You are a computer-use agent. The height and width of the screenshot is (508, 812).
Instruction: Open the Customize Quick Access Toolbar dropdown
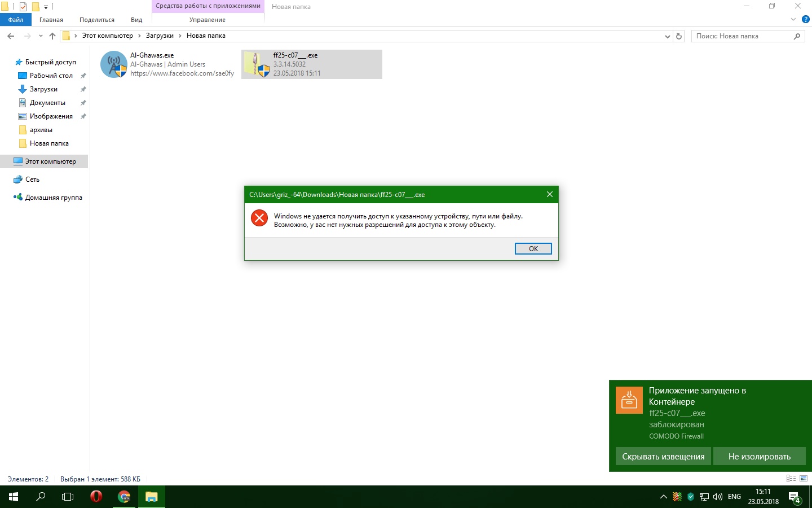click(46, 7)
